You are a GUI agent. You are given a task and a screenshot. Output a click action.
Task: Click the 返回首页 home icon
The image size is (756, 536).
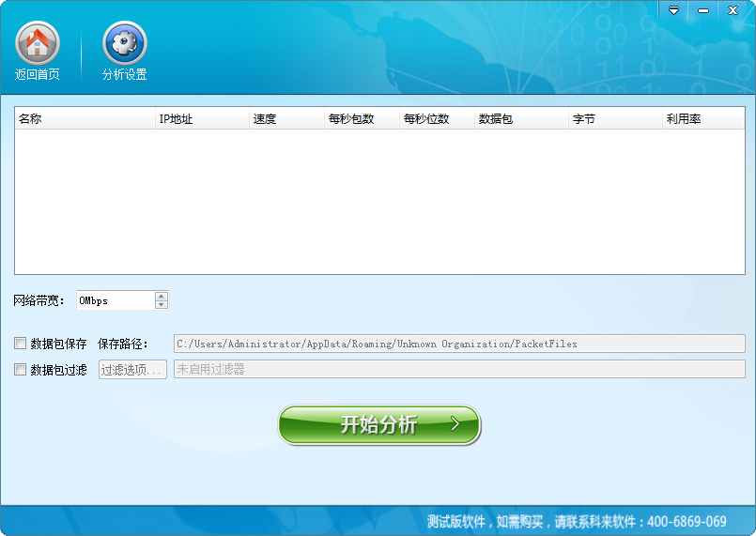(38, 43)
